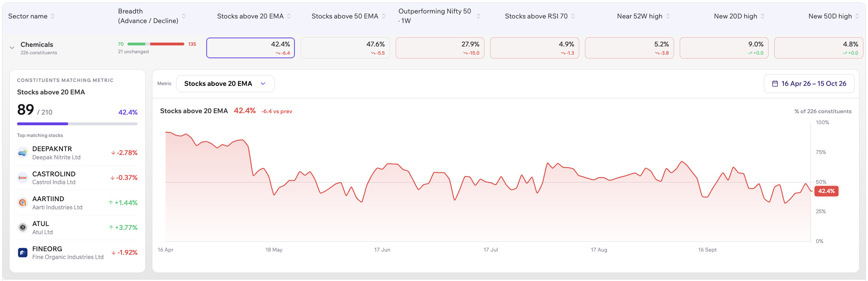Open FINEORG stock row
Viewport: 868px width, 281px height.
(77, 253)
